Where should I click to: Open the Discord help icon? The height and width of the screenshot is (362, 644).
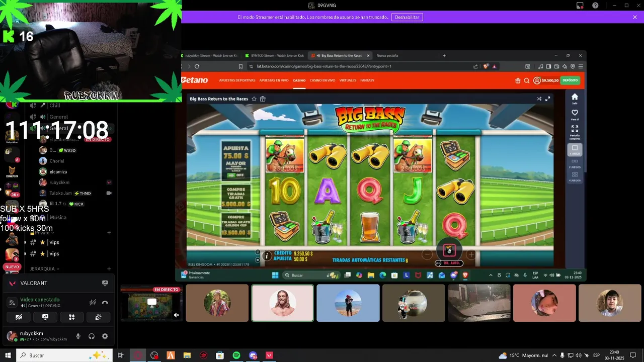pyautogui.click(x=595, y=6)
